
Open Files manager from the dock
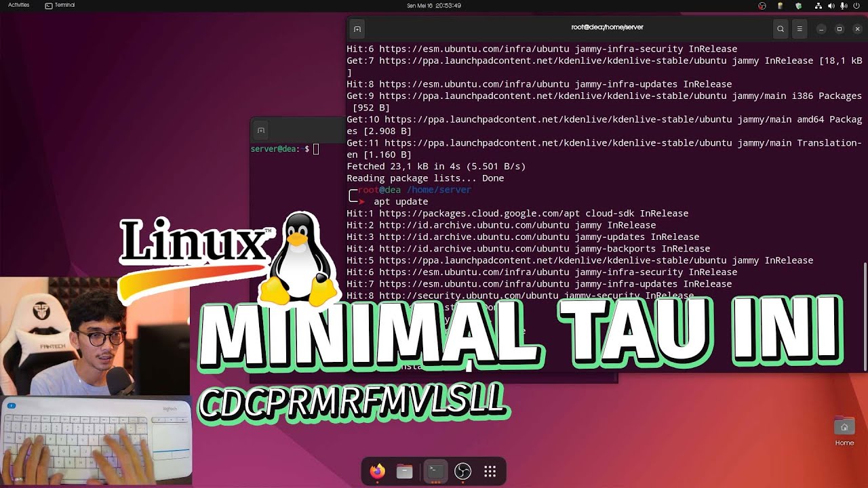(x=405, y=472)
